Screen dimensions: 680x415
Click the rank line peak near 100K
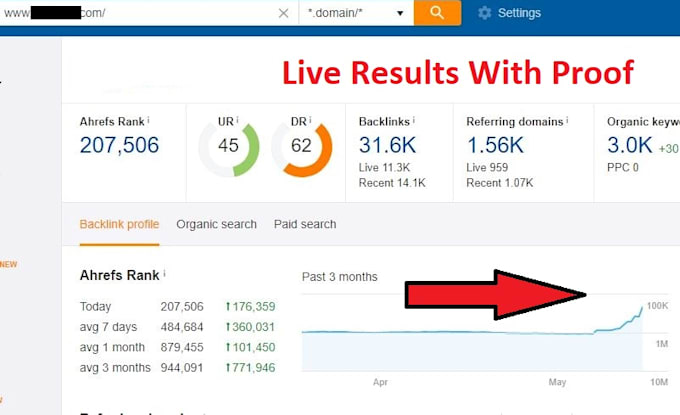pos(642,308)
